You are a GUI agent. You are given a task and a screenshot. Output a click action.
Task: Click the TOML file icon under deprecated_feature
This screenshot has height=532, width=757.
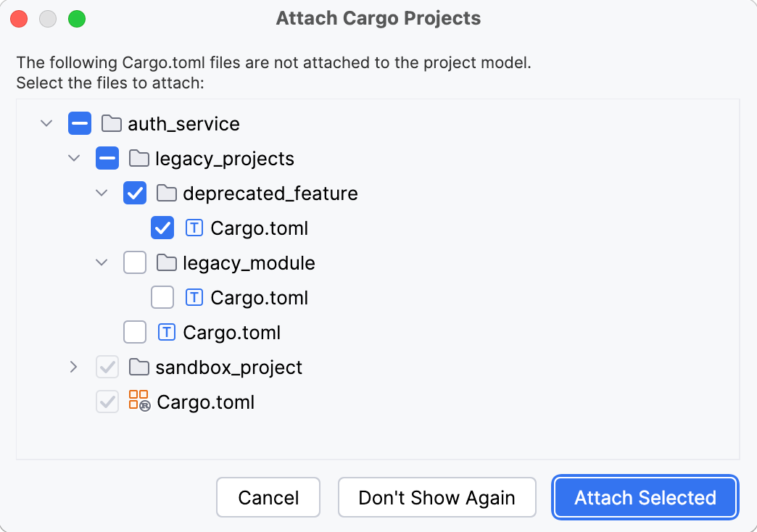point(194,228)
